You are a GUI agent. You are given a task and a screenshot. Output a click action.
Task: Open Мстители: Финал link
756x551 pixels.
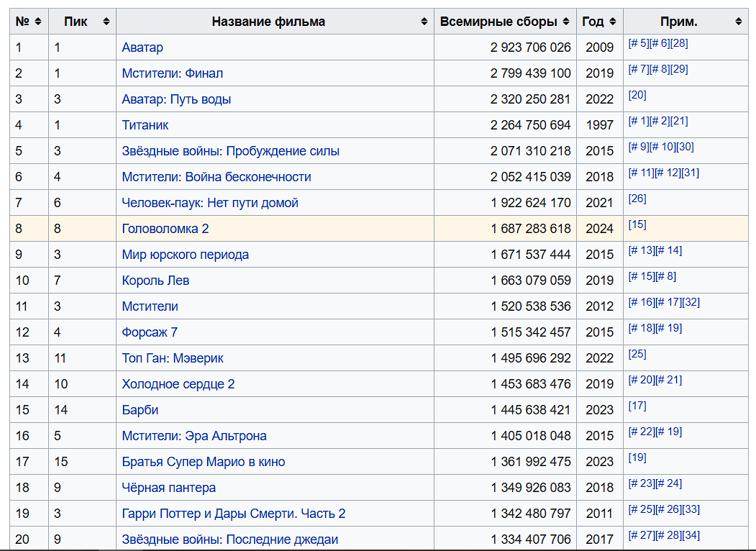pyautogui.click(x=172, y=73)
